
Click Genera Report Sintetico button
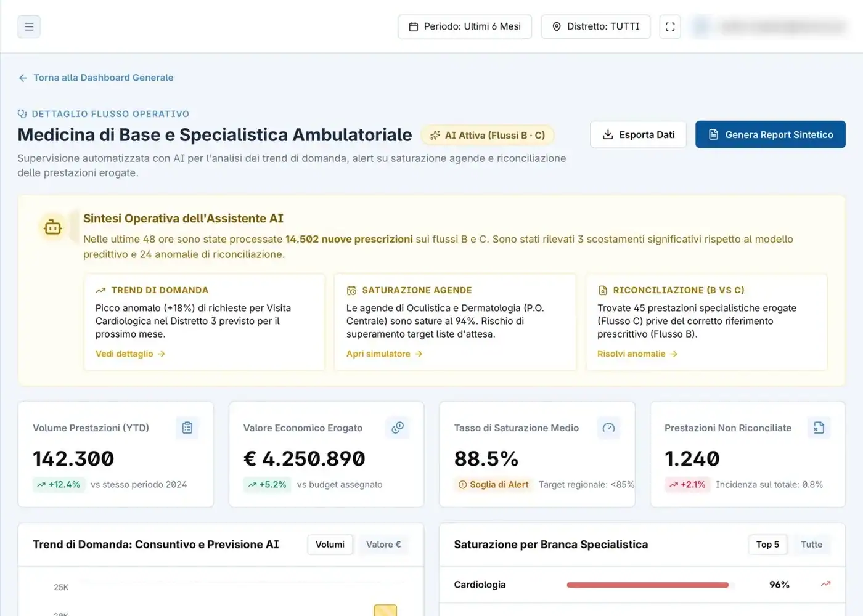pyautogui.click(x=771, y=134)
